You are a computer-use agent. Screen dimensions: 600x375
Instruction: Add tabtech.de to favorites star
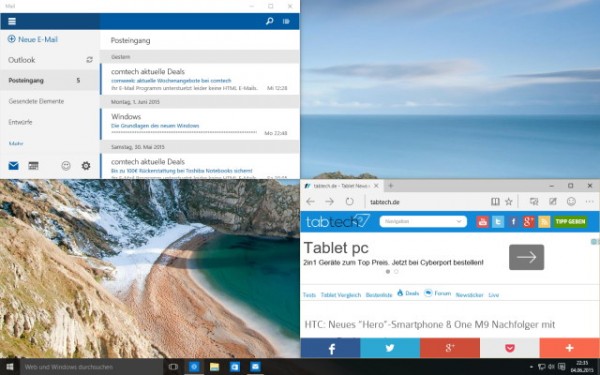[509, 202]
